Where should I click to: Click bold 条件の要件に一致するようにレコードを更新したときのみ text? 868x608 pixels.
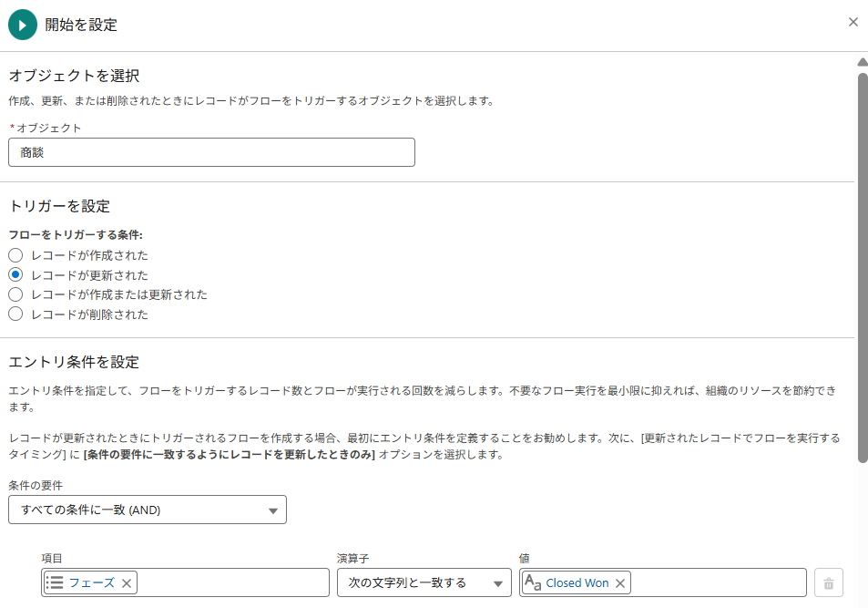230,455
